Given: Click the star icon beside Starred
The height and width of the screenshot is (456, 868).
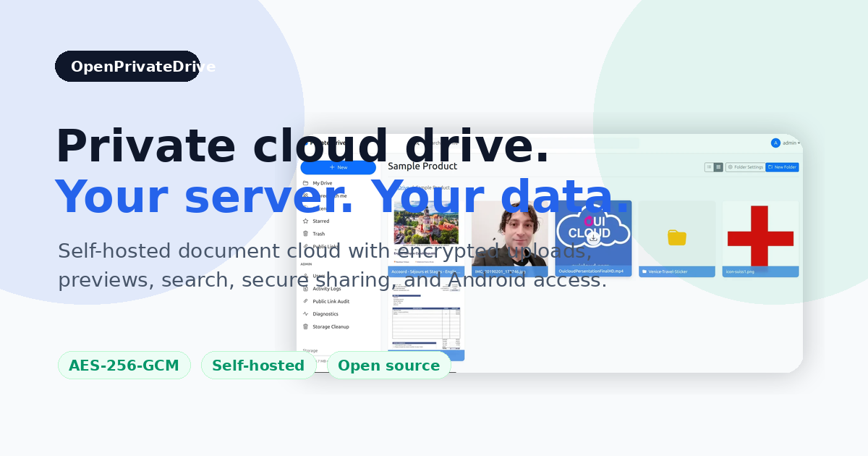Looking at the screenshot, I should pyautogui.click(x=305, y=221).
